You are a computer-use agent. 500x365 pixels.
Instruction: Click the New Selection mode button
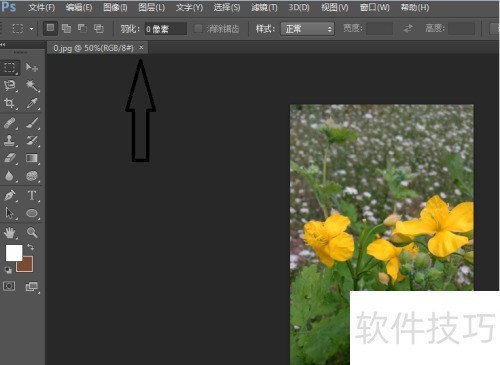[50, 28]
